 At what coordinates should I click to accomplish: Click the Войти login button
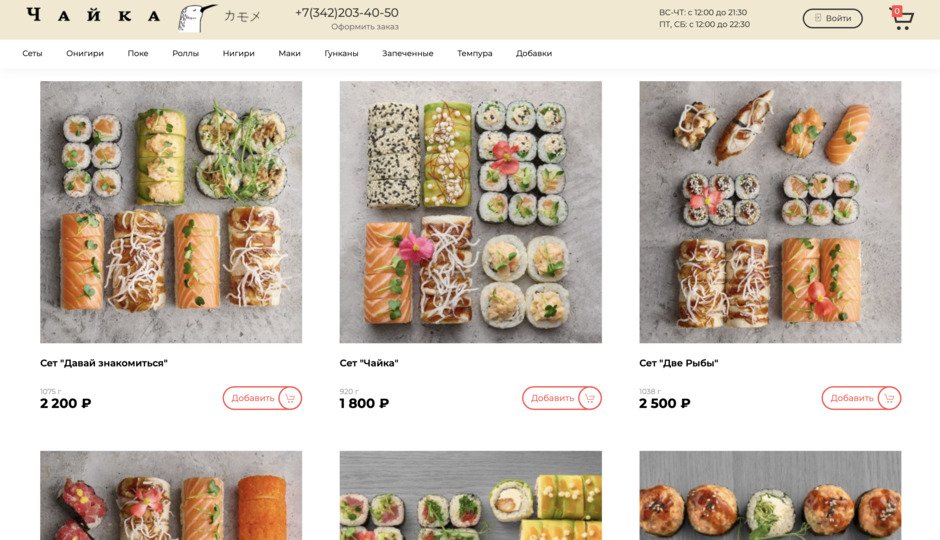click(x=833, y=19)
